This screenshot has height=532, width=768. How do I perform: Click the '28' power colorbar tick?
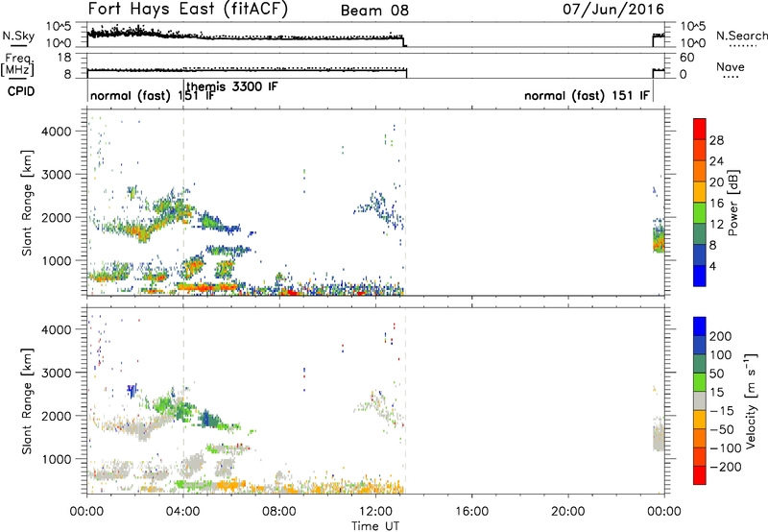(716, 140)
